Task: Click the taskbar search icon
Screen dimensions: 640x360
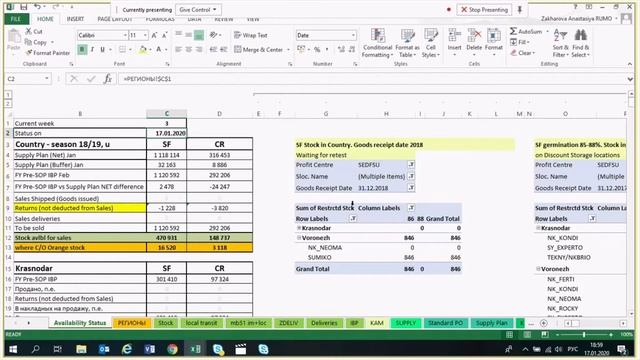Action: (36, 349)
